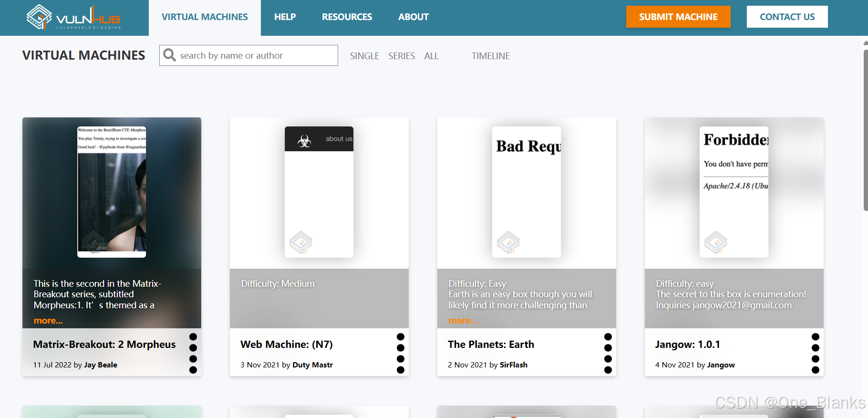Open Matrix-Breakout: 2 Morpheus title
This screenshot has height=418, width=868.
104,345
